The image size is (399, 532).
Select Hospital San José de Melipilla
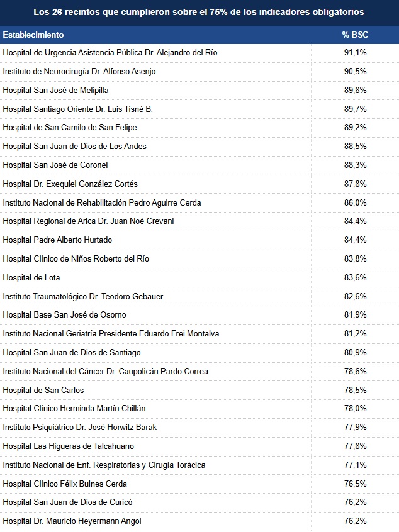(55, 91)
